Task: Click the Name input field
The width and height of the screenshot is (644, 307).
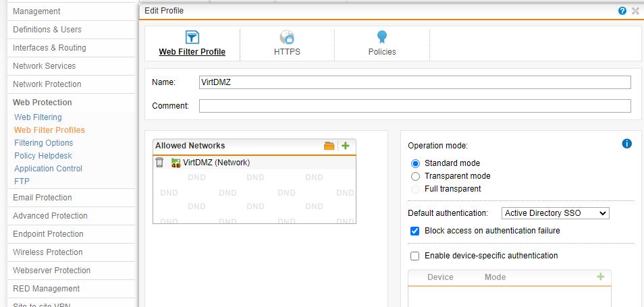Action: coord(415,82)
